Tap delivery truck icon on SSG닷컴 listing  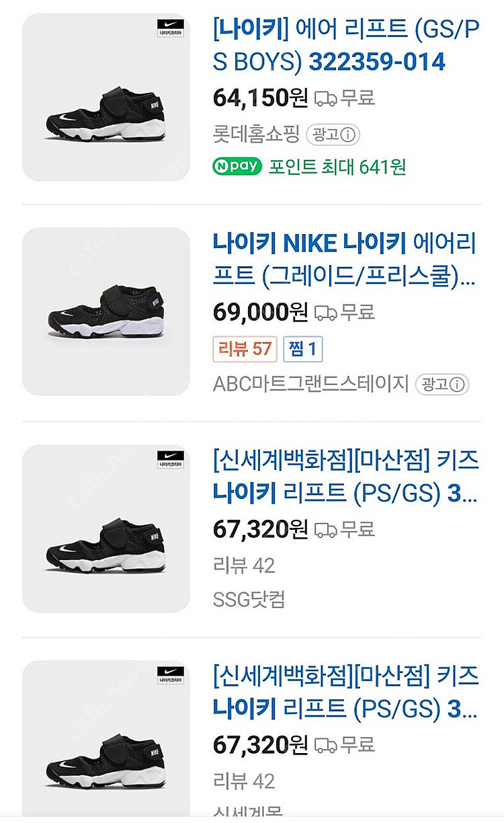[x=325, y=529]
